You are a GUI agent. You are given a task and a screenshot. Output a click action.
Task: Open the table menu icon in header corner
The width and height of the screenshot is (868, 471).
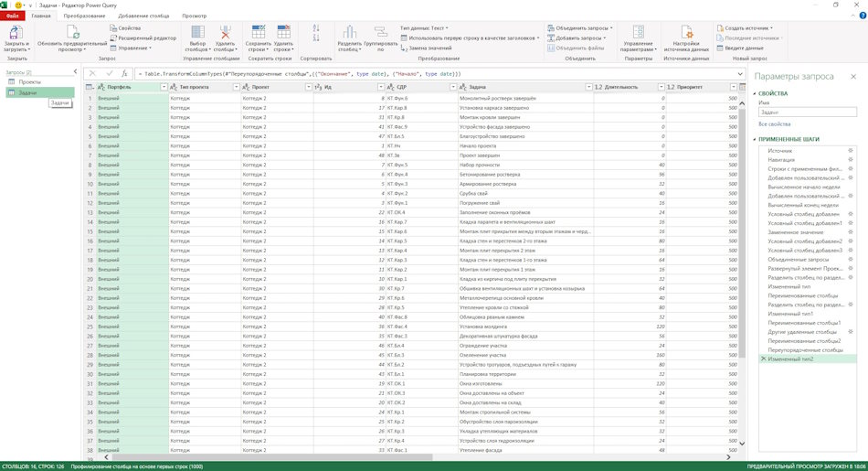click(x=90, y=87)
